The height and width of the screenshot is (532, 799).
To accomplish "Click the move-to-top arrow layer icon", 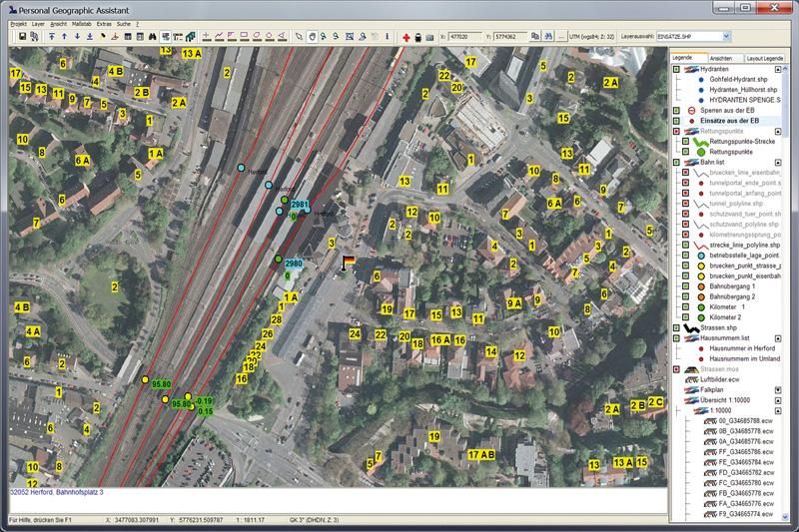I will pos(50,36).
